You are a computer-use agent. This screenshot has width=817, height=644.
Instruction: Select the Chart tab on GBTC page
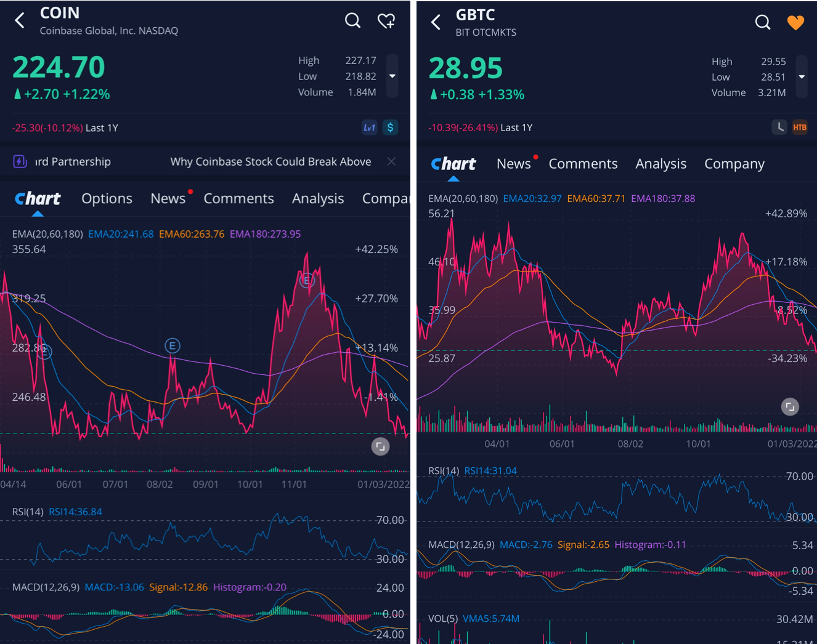pos(453,164)
